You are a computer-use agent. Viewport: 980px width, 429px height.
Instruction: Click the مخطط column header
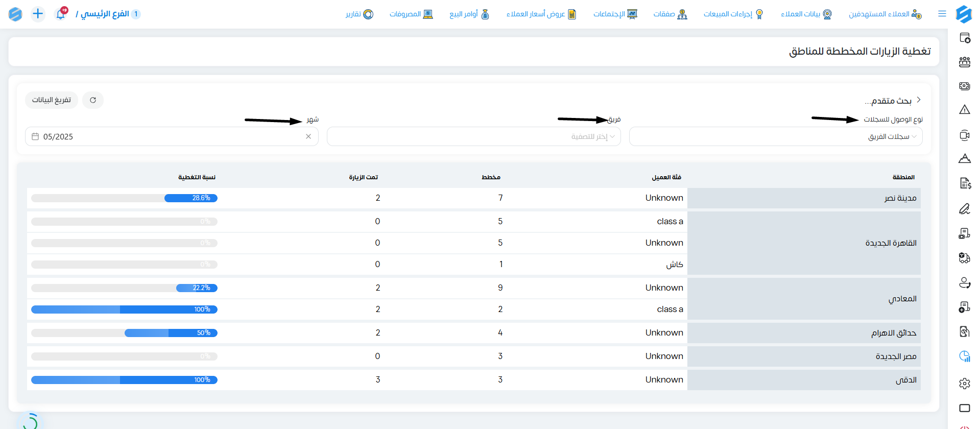point(491,177)
